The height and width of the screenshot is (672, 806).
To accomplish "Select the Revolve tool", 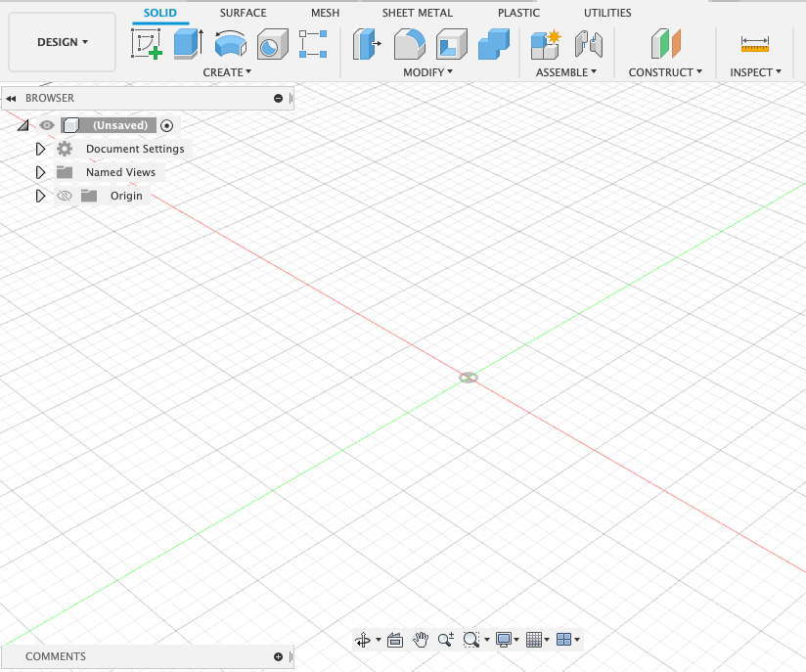I will (230, 44).
